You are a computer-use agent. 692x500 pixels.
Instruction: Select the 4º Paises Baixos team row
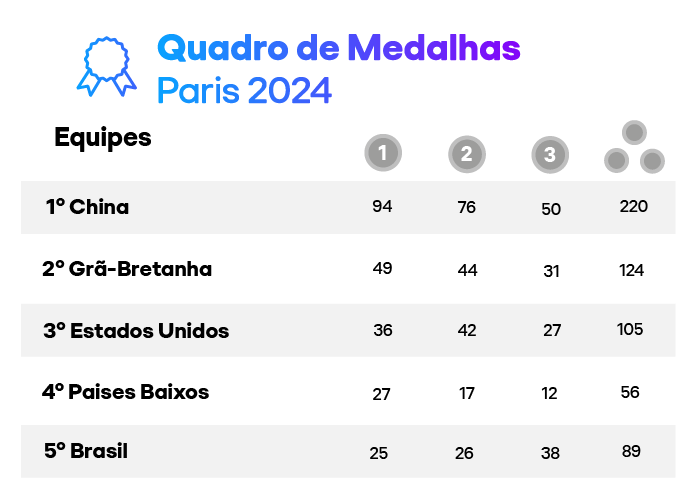pyautogui.click(x=126, y=391)
